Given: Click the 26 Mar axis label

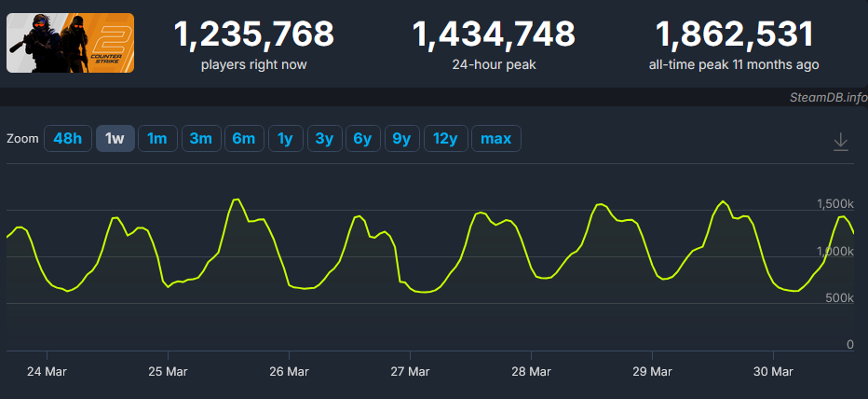Looking at the screenshot, I should coord(289,371).
